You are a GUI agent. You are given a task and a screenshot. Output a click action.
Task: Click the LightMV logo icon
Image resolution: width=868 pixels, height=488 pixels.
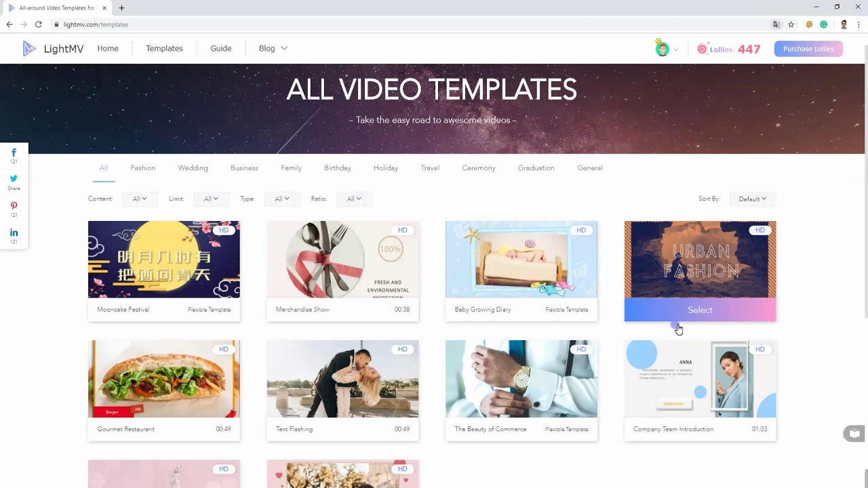coord(29,48)
